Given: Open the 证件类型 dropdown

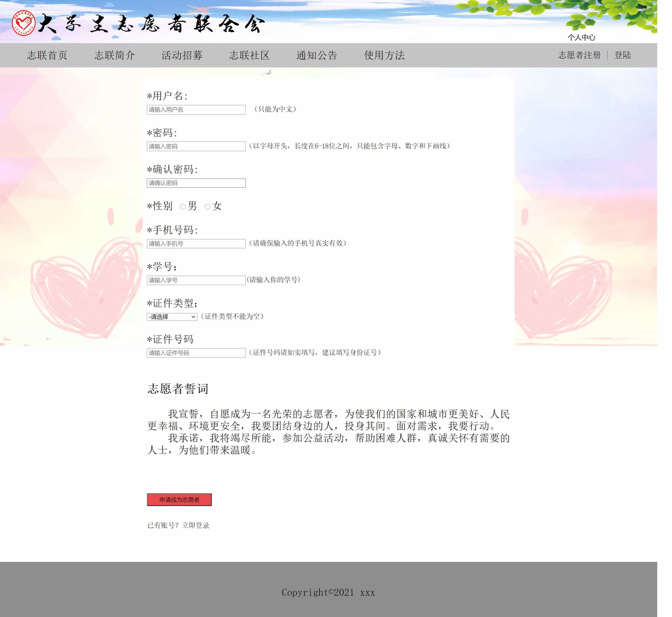Looking at the screenshot, I should pyautogui.click(x=172, y=317).
